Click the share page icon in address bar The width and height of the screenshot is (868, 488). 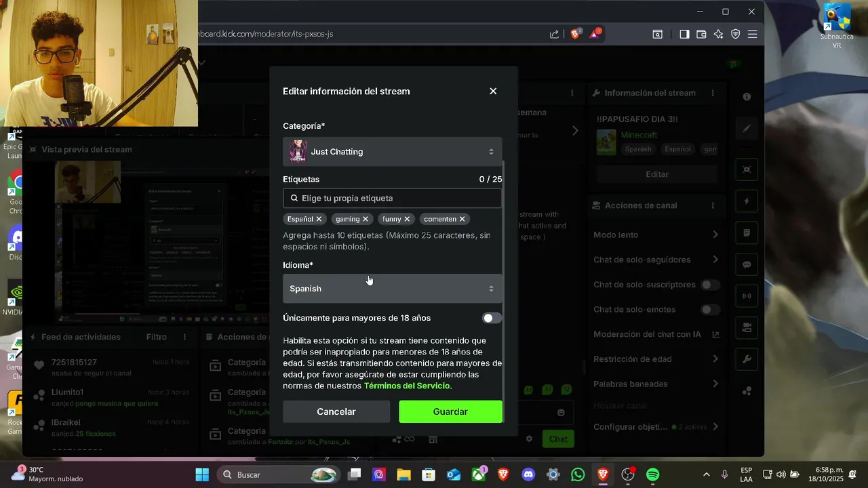coord(554,34)
